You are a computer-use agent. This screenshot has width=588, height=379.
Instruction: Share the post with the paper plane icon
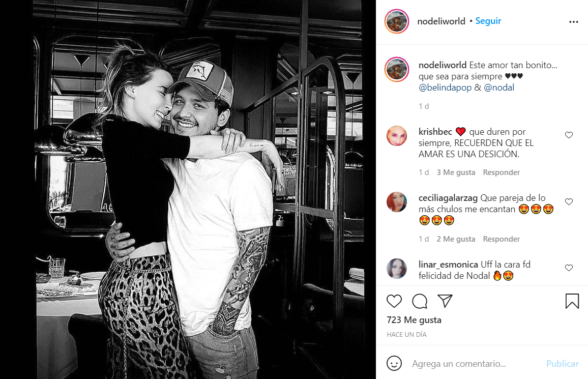(x=445, y=301)
